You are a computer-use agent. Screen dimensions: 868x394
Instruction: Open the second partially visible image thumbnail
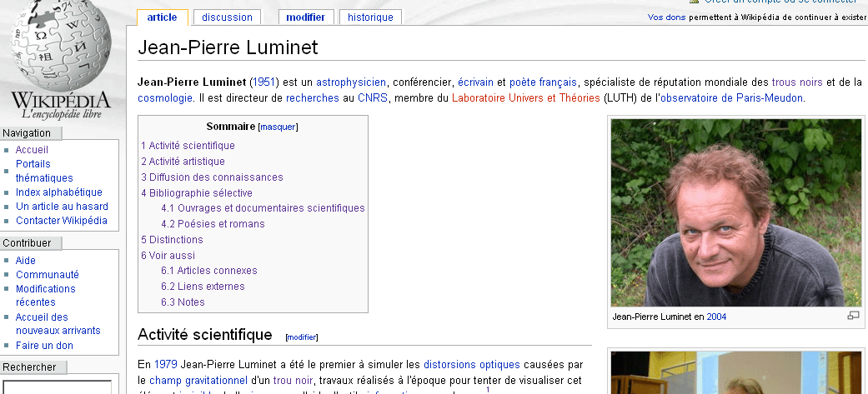pos(736,372)
